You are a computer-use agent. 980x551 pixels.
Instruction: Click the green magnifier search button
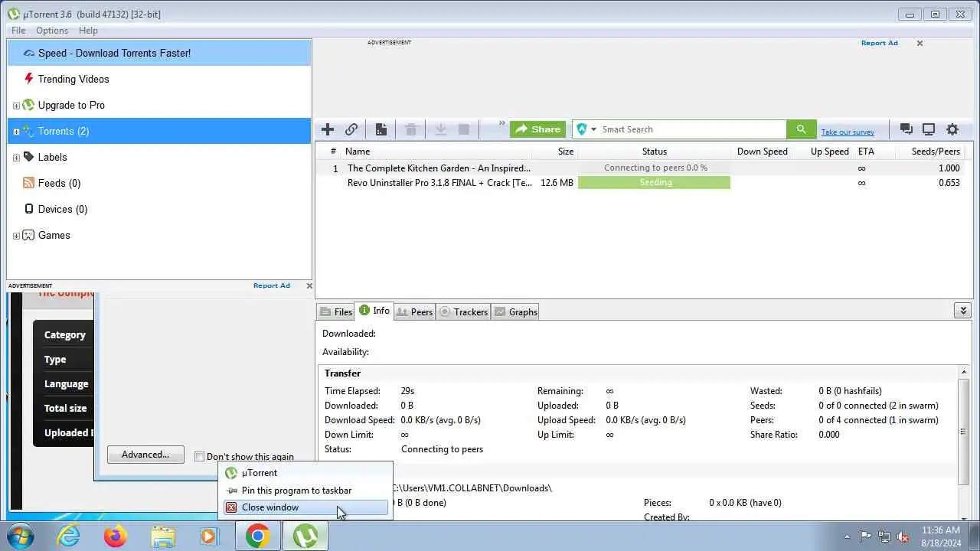click(801, 129)
